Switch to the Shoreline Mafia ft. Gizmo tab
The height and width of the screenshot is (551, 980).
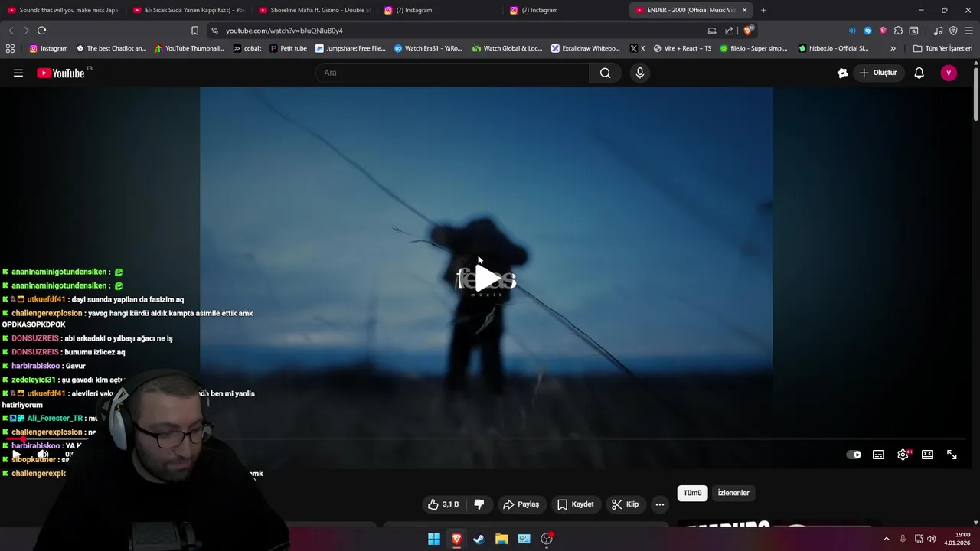point(314,10)
